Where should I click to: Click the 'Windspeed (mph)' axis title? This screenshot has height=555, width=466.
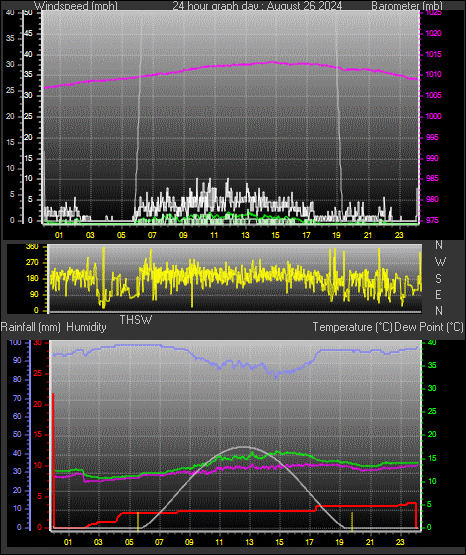[75, 6]
